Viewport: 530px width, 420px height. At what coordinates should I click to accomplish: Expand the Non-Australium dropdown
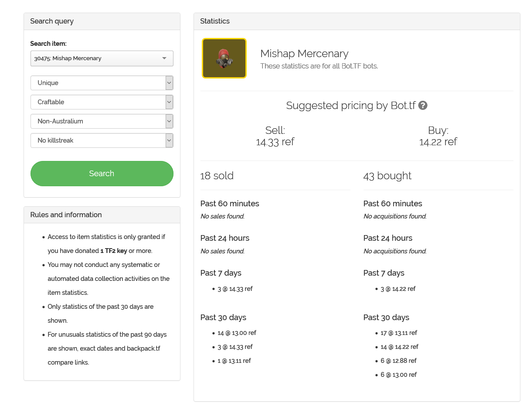102,121
